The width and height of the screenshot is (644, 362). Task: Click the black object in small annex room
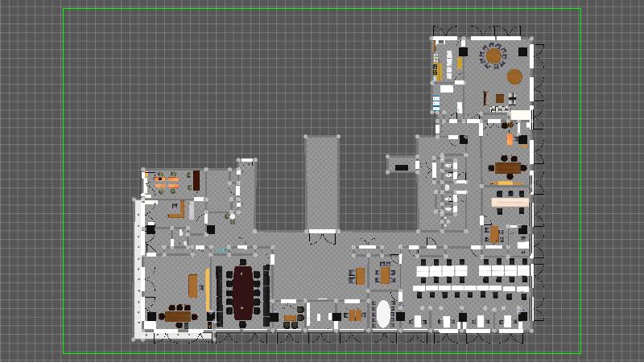pos(401,167)
